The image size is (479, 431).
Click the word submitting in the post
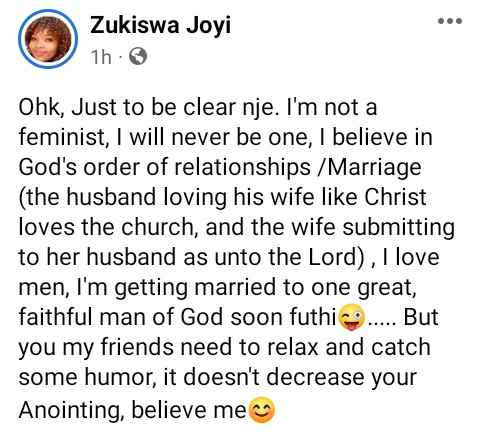(x=399, y=228)
